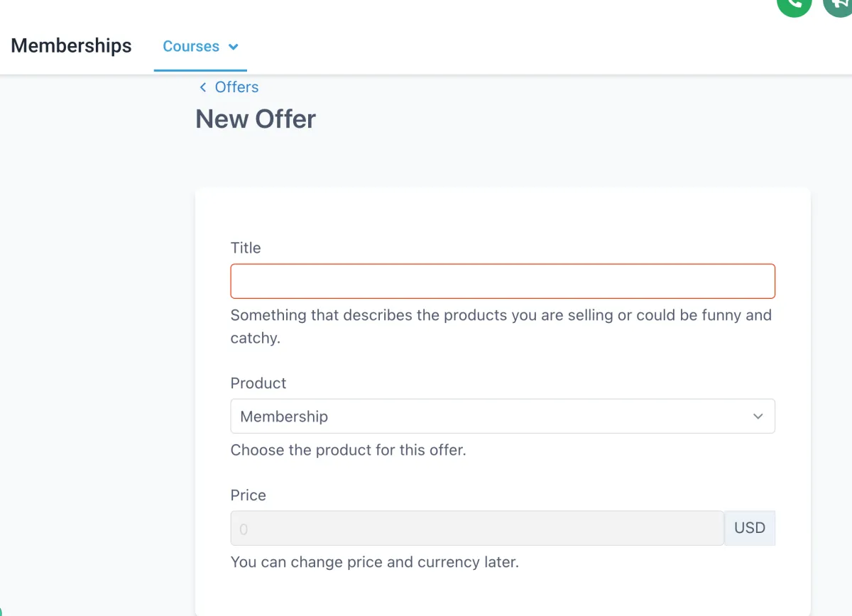Click the disabled Price input field
Image resolution: width=852 pixels, height=616 pixels.
[x=477, y=528]
